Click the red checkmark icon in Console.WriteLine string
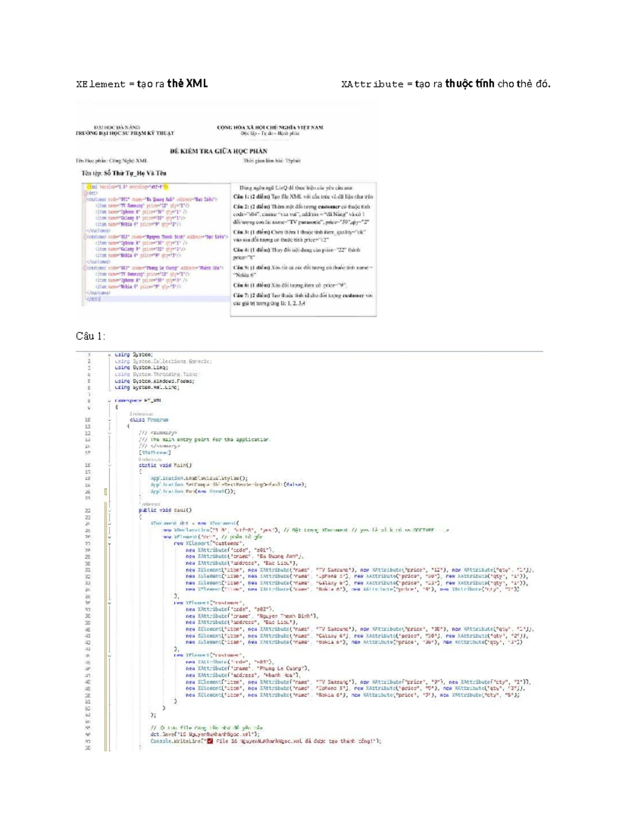This screenshot has width=644, height=834. pos(210,741)
